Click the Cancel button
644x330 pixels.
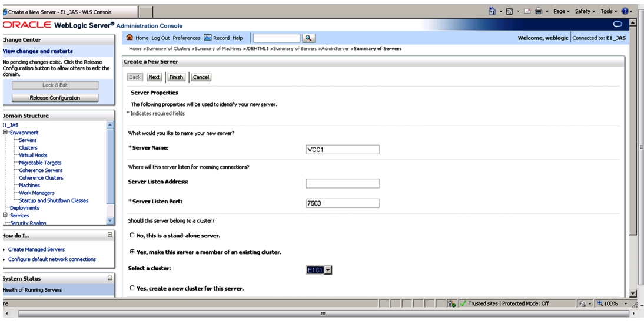coord(201,77)
